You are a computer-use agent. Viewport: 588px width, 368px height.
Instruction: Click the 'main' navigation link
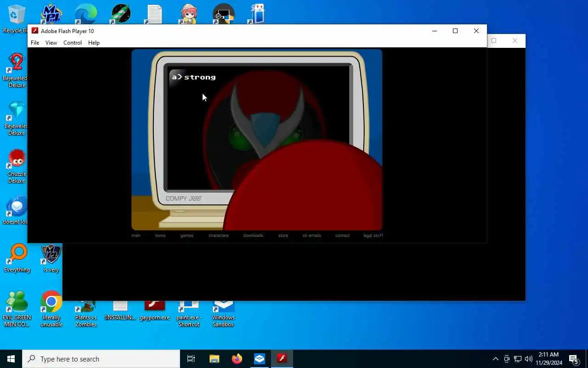tap(136, 236)
